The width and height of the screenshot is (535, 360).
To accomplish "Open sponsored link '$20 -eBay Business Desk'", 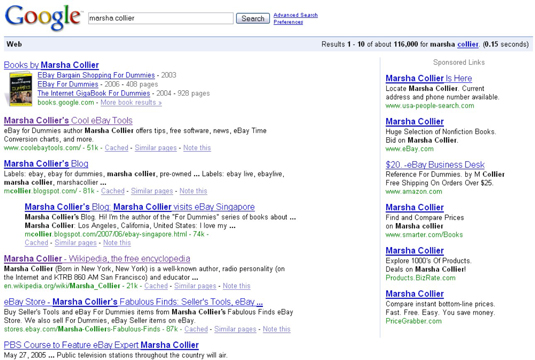I will tap(435, 164).
